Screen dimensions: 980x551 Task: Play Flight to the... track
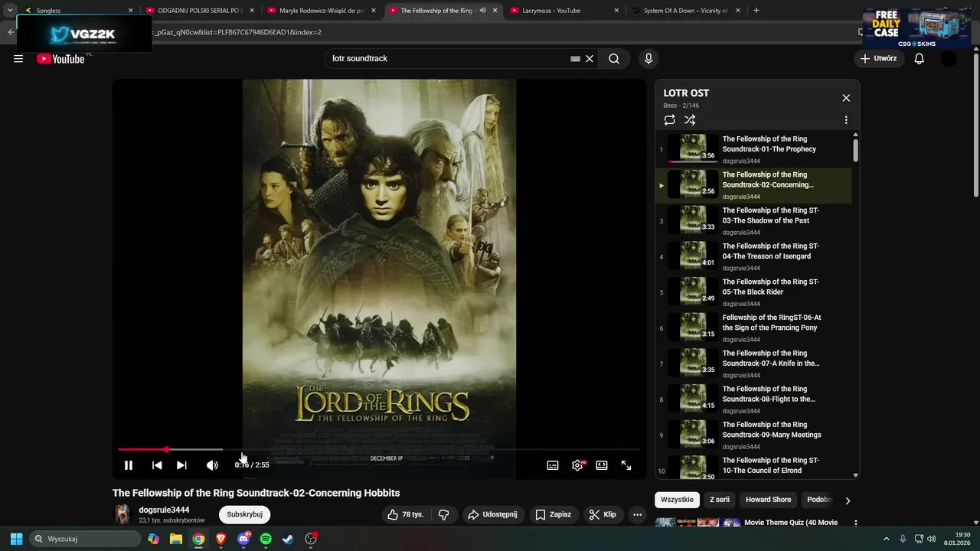tap(754, 399)
